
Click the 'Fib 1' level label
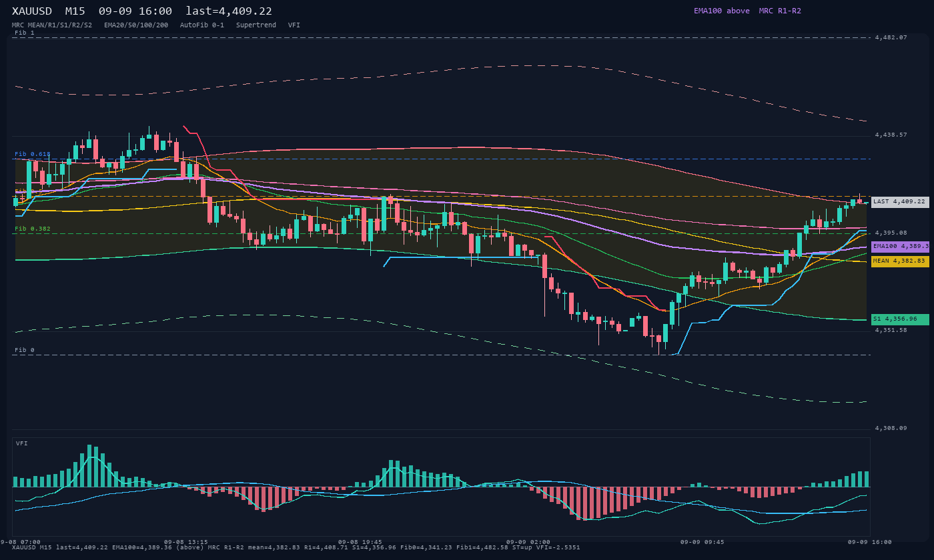(25, 33)
